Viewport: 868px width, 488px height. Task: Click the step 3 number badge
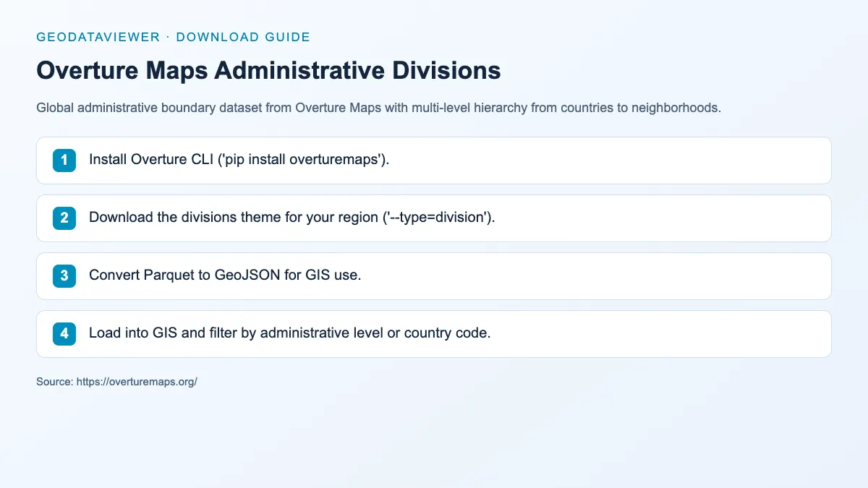tap(64, 276)
